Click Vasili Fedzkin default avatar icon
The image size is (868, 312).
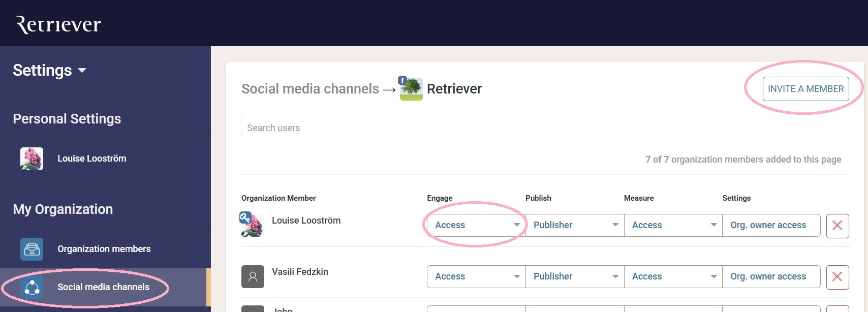[x=253, y=276]
